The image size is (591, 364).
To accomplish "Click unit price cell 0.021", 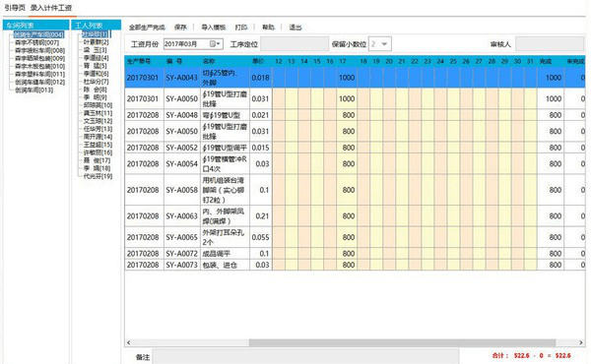I will point(260,115).
